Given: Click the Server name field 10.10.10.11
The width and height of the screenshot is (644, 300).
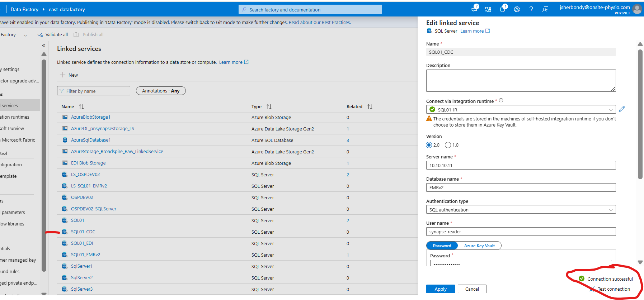Looking at the screenshot, I should point(521,165).
